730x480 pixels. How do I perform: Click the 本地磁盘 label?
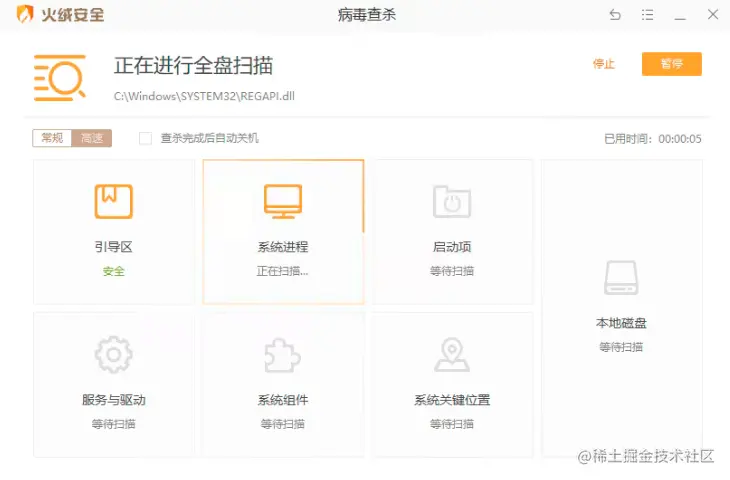coord(621,323)
